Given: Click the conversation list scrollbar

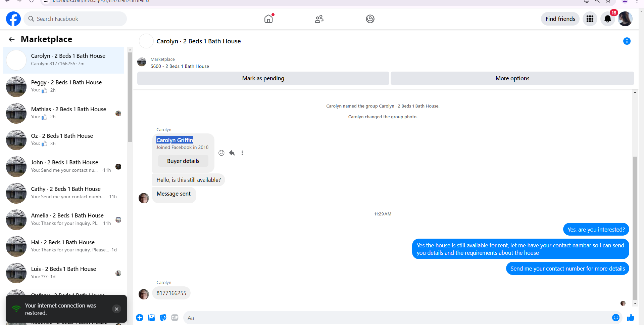Looking at the screenshot, I should tap(130, 97).
